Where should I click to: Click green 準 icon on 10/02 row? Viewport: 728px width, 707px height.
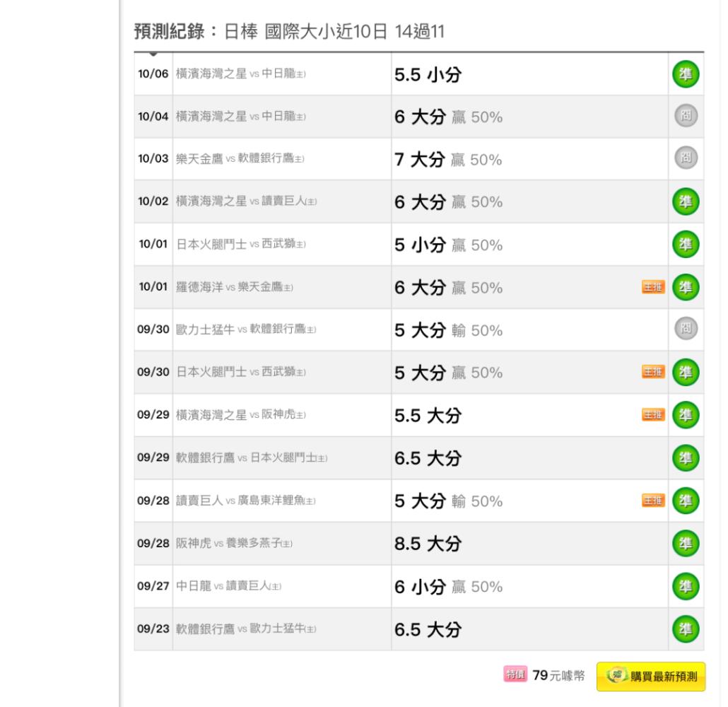(686, 201)
